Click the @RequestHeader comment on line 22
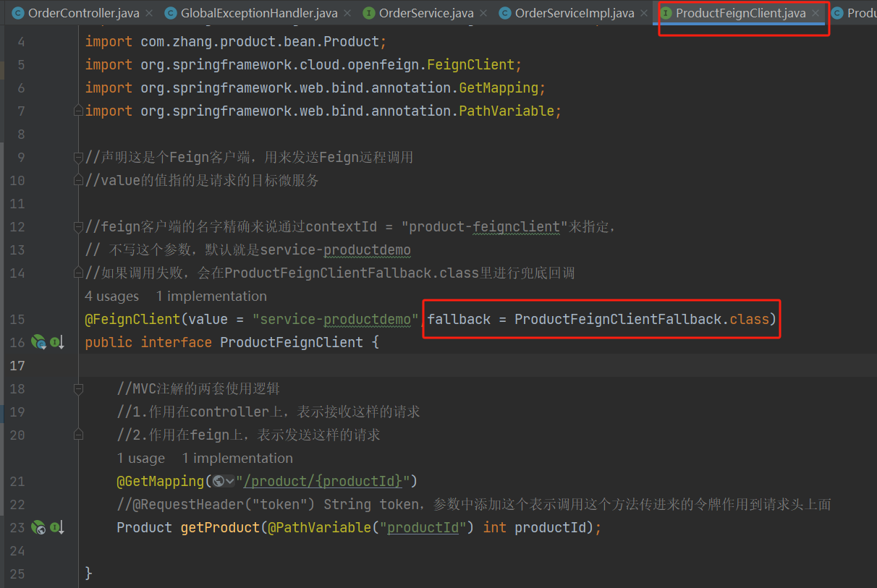This screenshot has height=588, width=877. click(474, 505)
